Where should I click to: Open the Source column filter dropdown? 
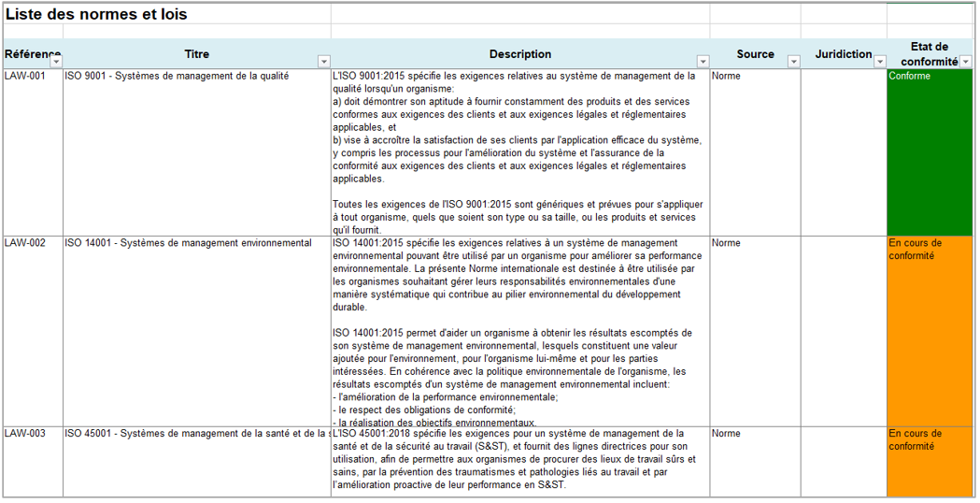pyautogui.click(x=793, y=62)
